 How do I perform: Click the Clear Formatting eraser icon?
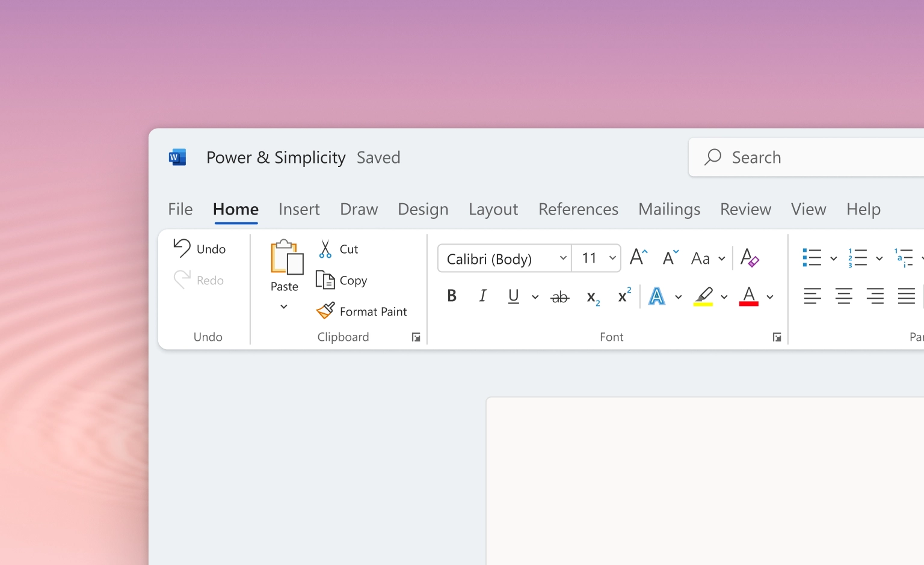tap(750, 258)
